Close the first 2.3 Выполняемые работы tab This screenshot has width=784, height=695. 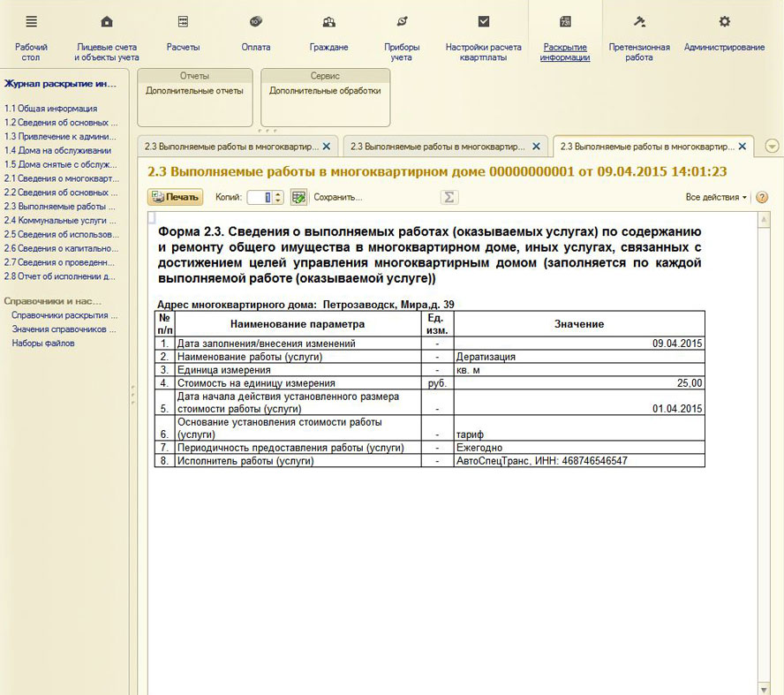[x=326, y=147]
